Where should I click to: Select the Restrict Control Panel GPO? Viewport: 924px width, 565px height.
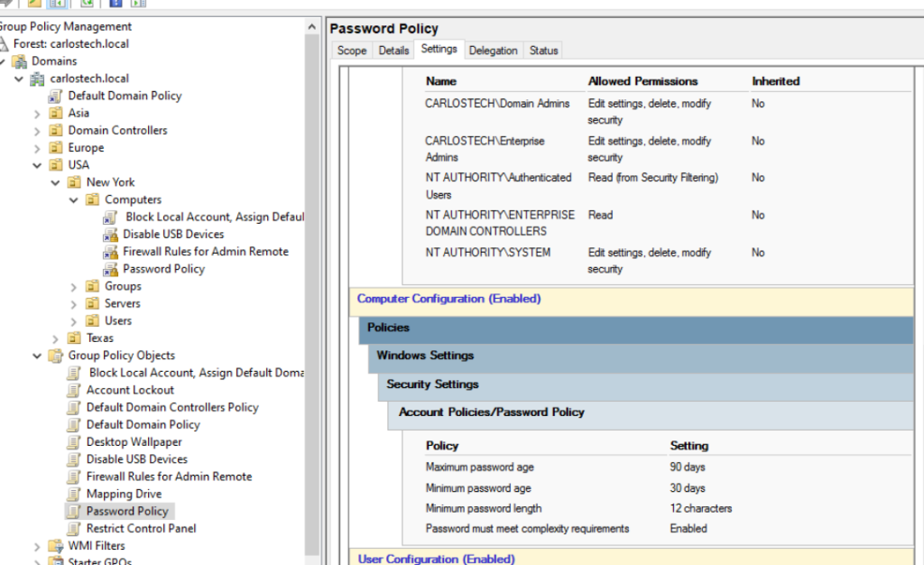coord(141,528)
